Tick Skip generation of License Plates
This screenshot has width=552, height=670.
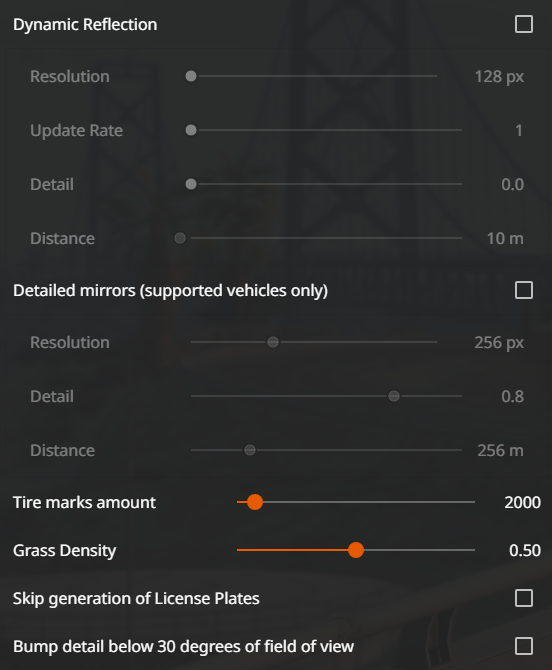[x=523, y=598]
